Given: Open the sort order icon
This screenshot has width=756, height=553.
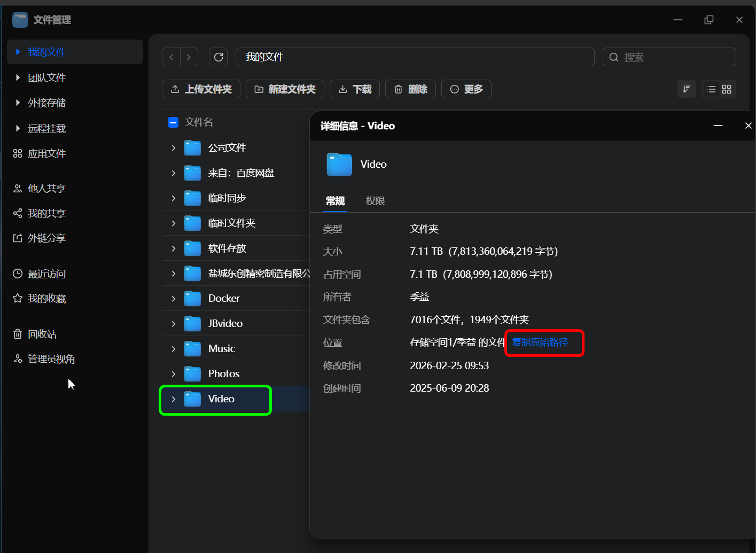Looking at the screenshot, I should (x=687, y=89).
